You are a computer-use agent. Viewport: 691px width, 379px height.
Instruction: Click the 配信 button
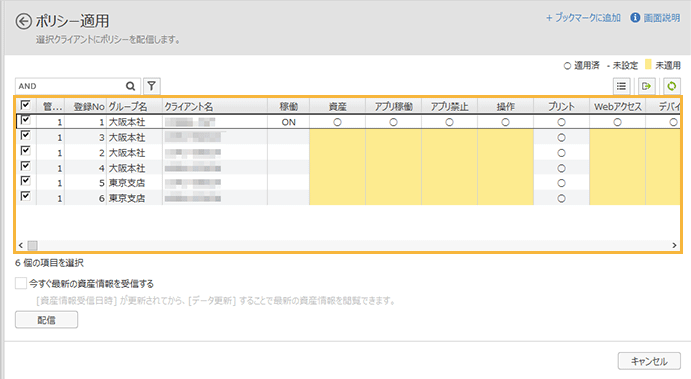click(x=46, y=320)
